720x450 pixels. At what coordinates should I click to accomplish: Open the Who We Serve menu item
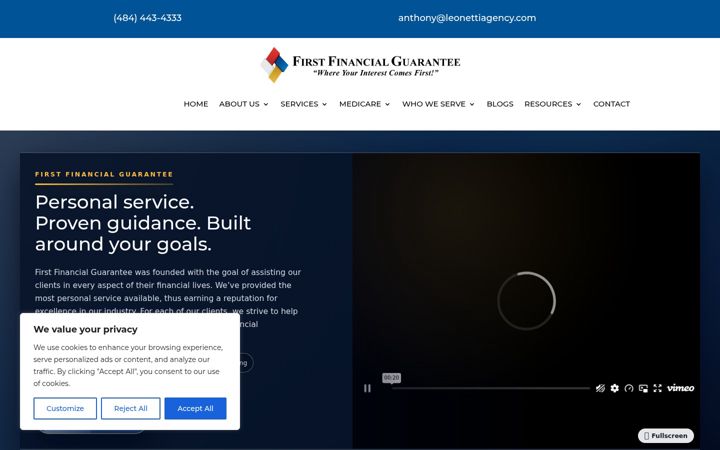click(x=434, y=104)
